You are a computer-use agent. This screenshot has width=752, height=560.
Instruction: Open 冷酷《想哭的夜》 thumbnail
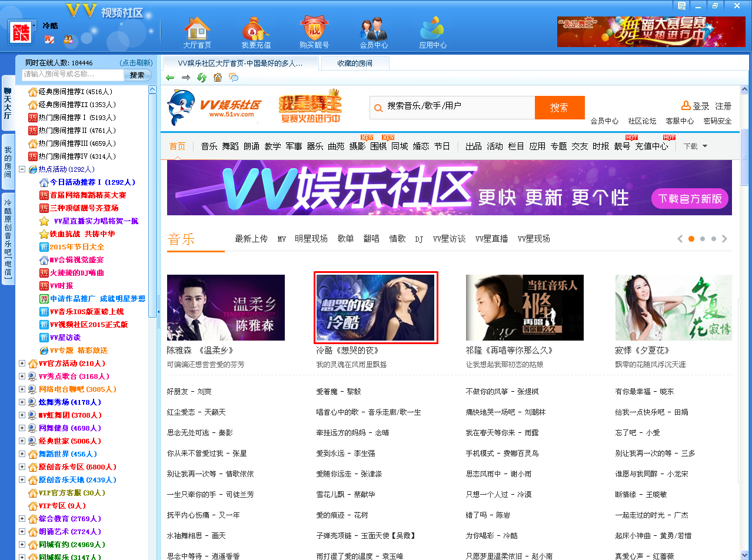375,307
